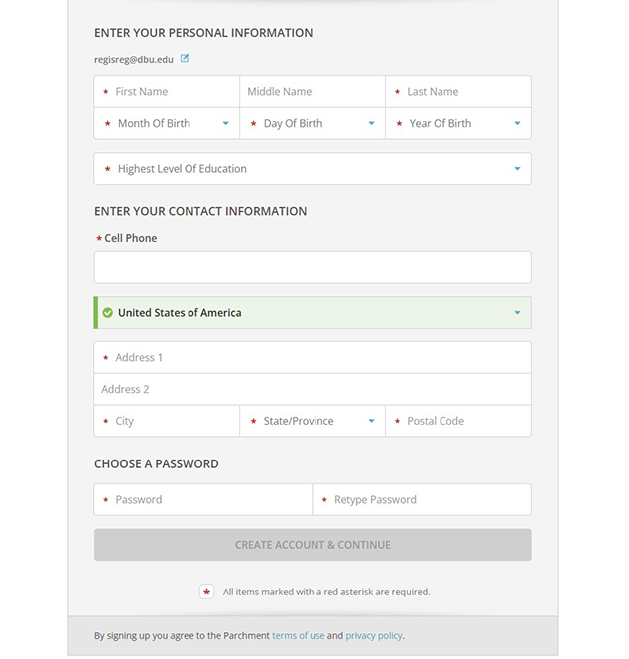This screenshot has height=659, width=629.
Task: Select the Address 2 field
Action: (312, 389)
